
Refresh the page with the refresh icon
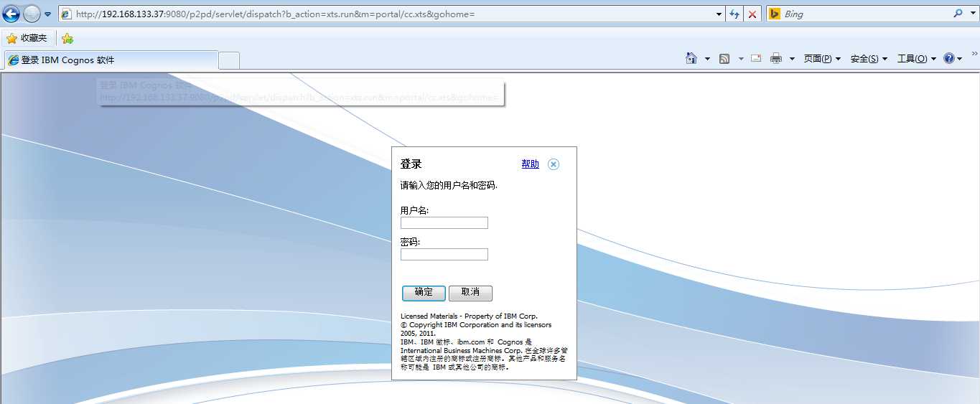click(x=735, y=14)
